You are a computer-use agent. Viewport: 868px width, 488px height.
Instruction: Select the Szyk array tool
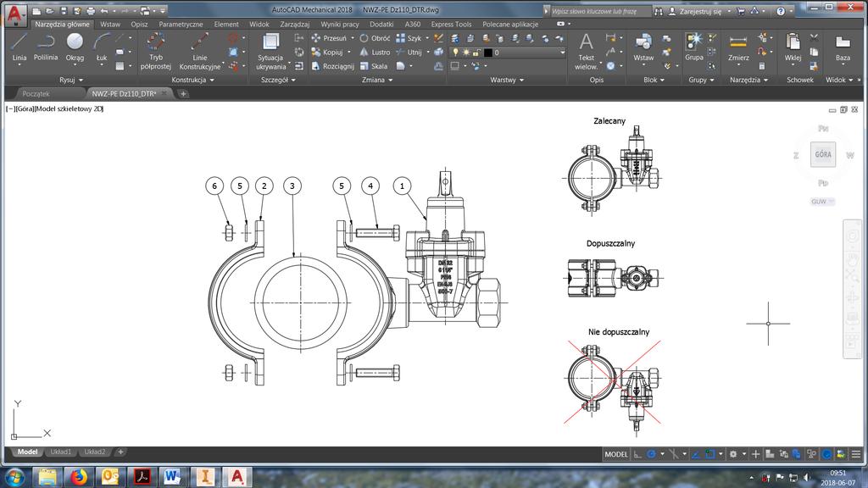pyautogui.click(x=409, y=38)
